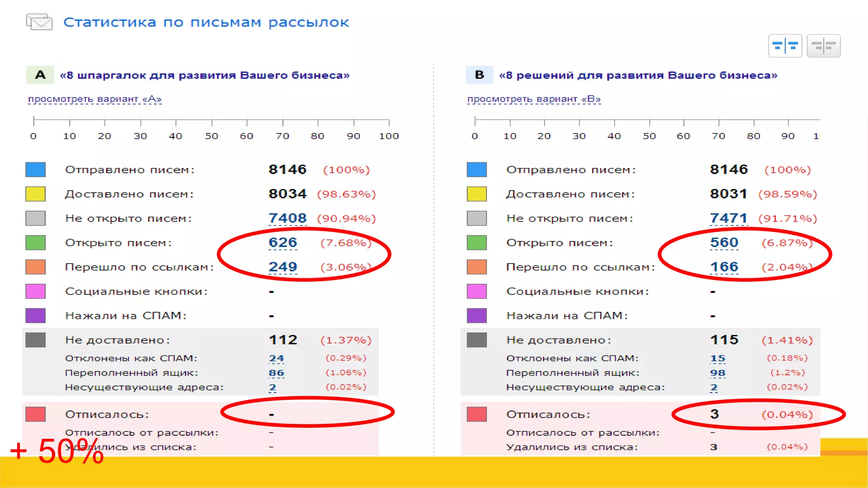The height and width of the screenshot is (488, 868).
Task: Click subject «8 решений для развития Вашего бизнеса»
Action: (638, 75)
